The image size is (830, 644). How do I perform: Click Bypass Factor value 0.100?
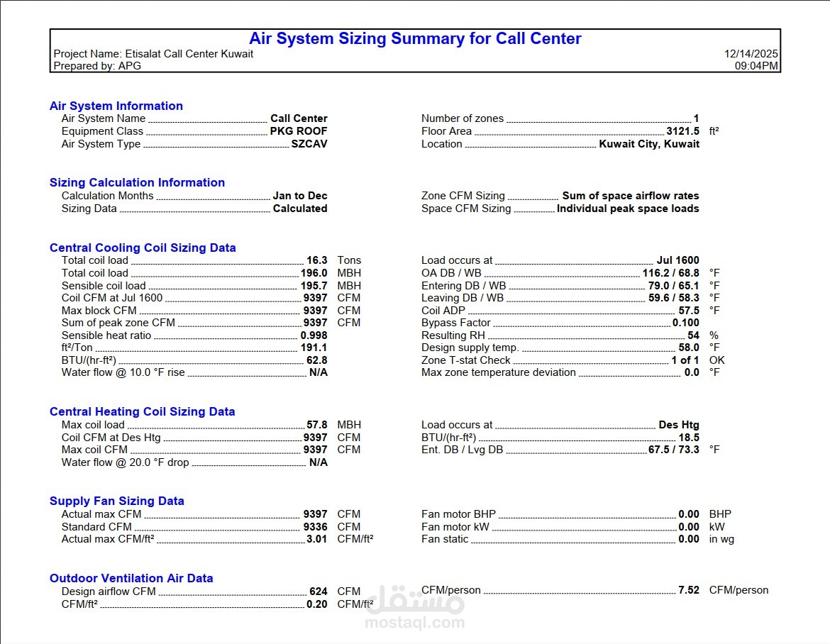click(686, 323)
